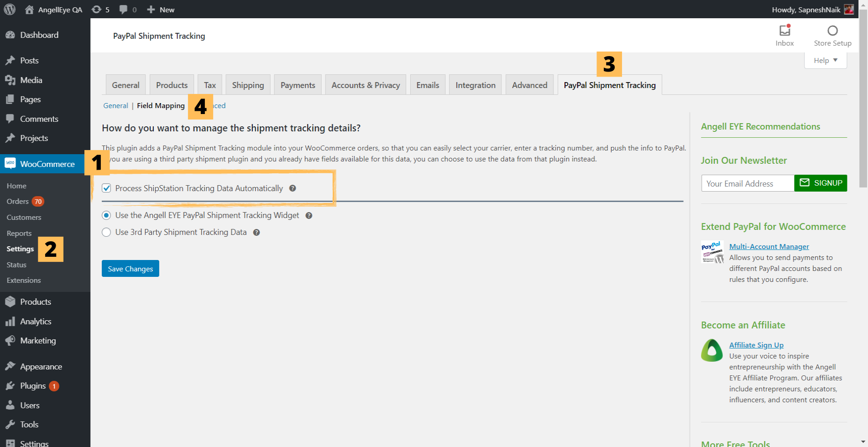Open the AngellEye QA site home icon

(29, 9)
